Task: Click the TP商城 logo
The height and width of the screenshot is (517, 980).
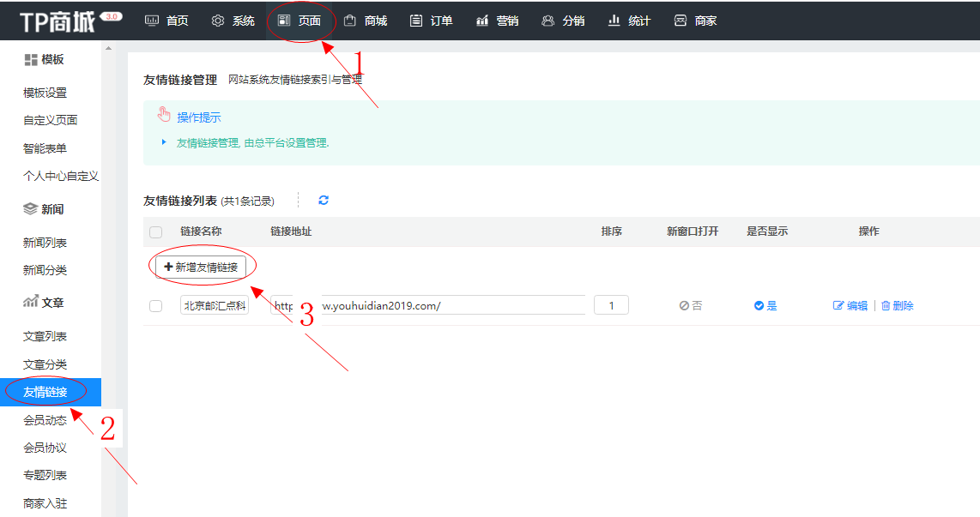Action: [58, 21]
